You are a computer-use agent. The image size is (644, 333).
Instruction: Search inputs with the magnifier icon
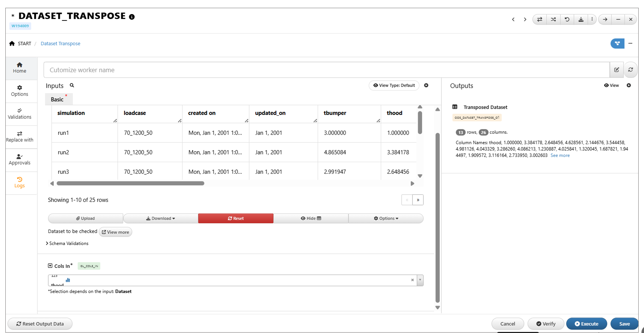coord(72,85)
